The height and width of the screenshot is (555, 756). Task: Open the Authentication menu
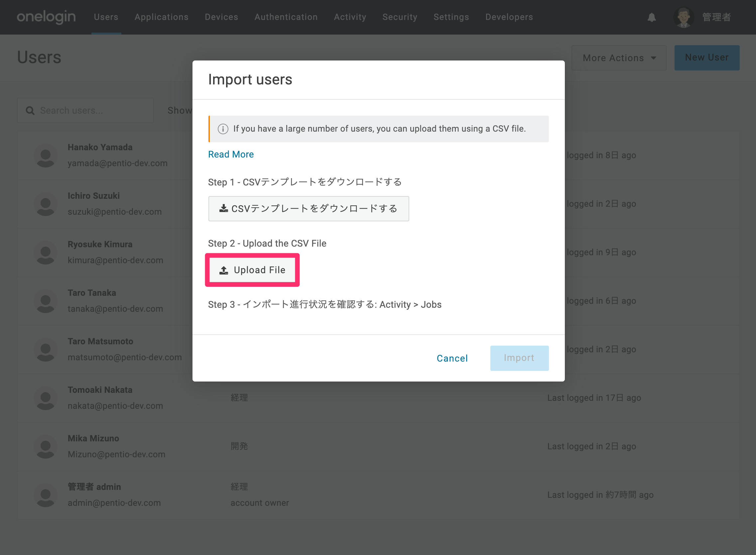pyautogui.click(x=286, y=17)
